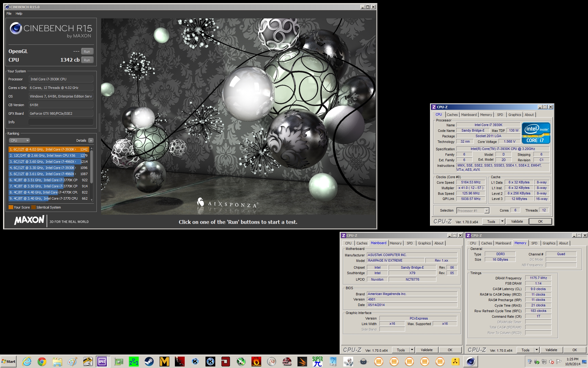Select SPD tab in CPU-Z Memory window

coord(534,243)
